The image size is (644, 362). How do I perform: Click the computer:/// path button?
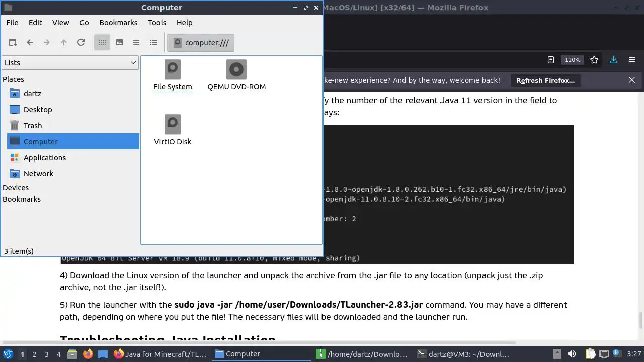coord(201,42)
